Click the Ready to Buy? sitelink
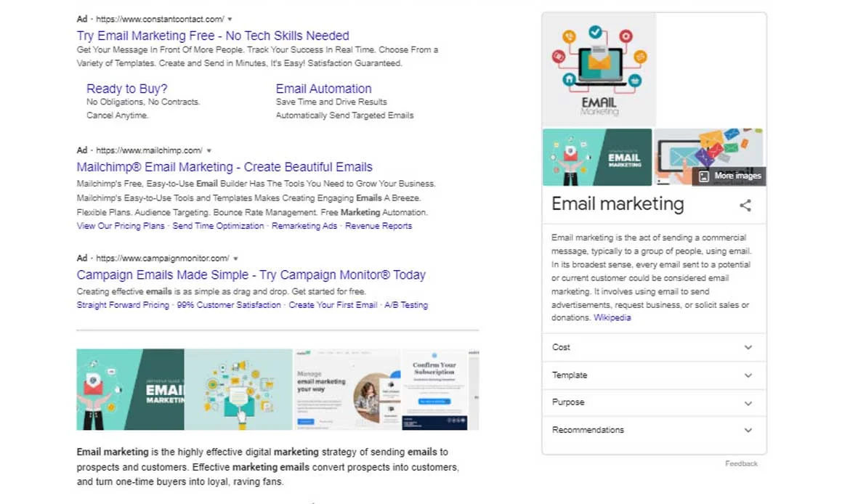 tap(127, 89)
